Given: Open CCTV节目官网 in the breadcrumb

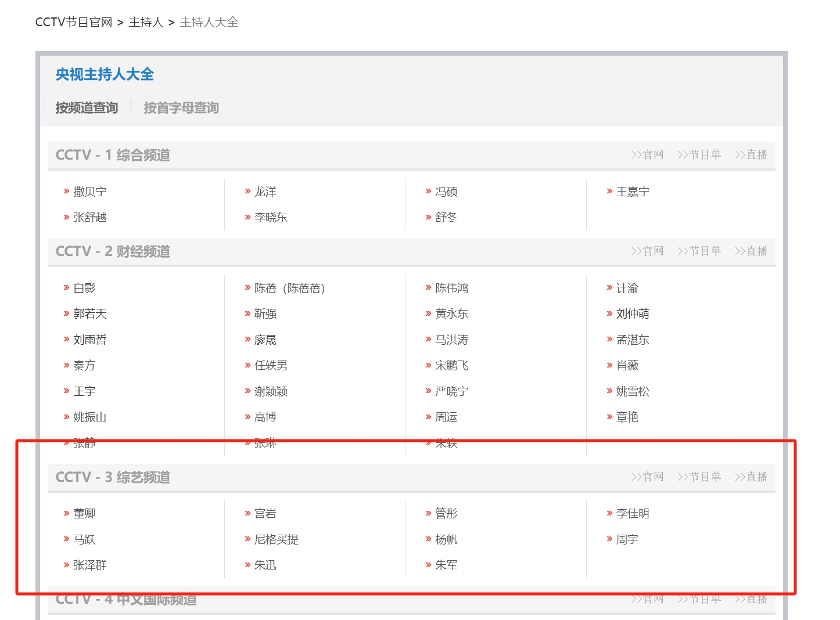Looking at the screenshot, I should tap(73, 22).
